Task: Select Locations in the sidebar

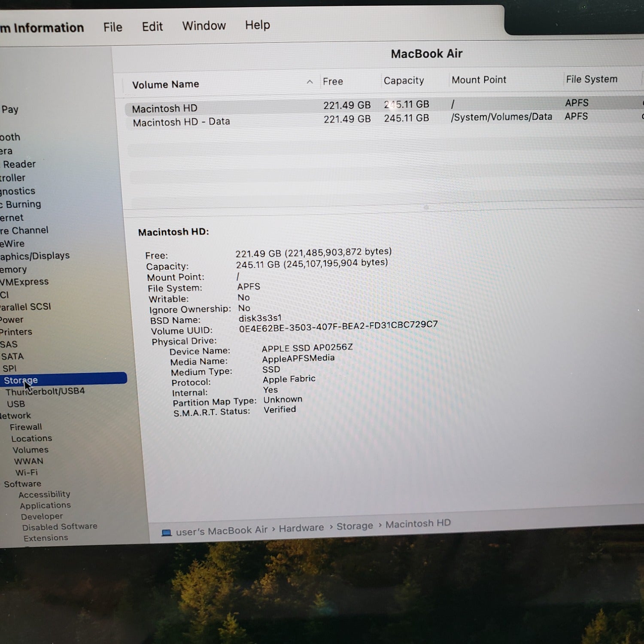Action: click(x=31, y=439)
